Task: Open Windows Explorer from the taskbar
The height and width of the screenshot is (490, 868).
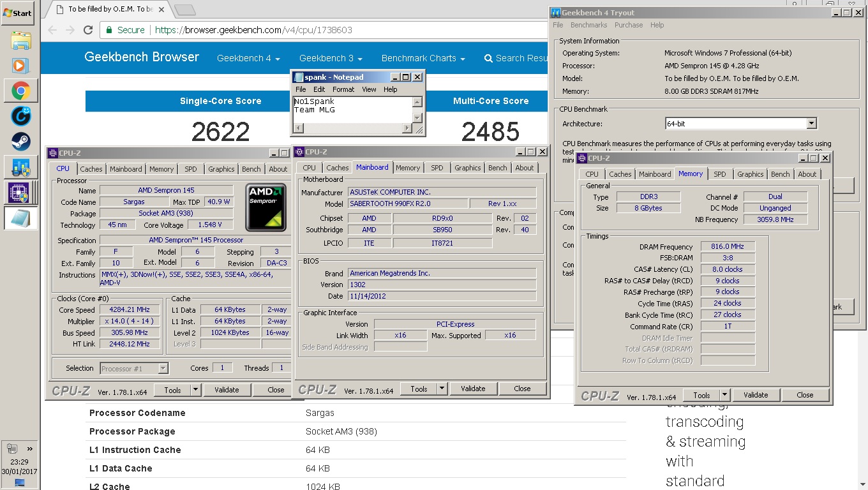Action: (20, 40)
